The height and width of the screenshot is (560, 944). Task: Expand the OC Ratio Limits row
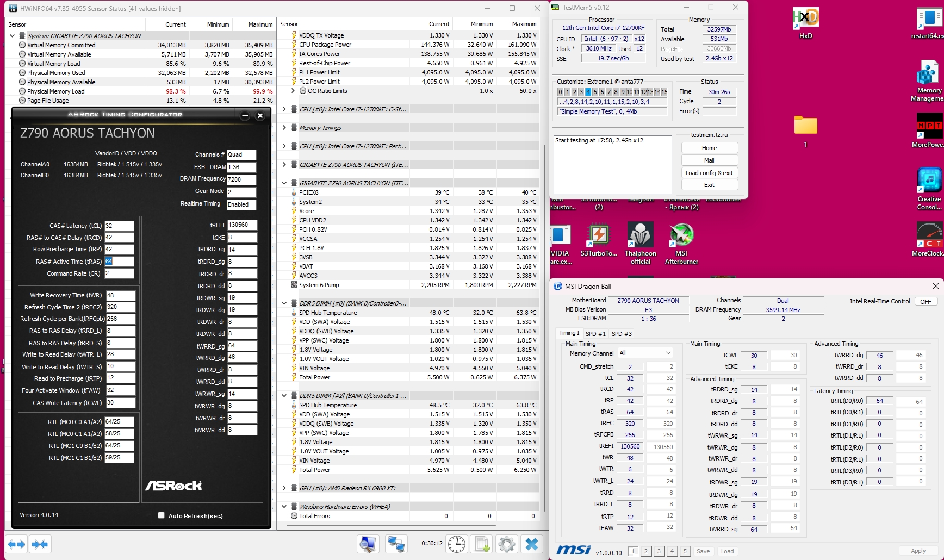tap(293, 91)
